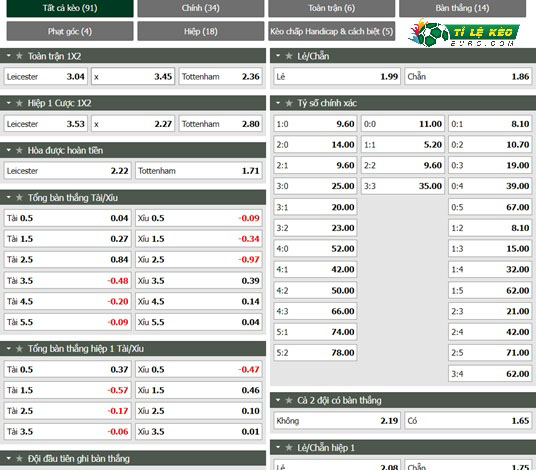Open the Tỉ Lệ Kèo logo
This screenshot has height=471, width=536.
tap(464, 33)
